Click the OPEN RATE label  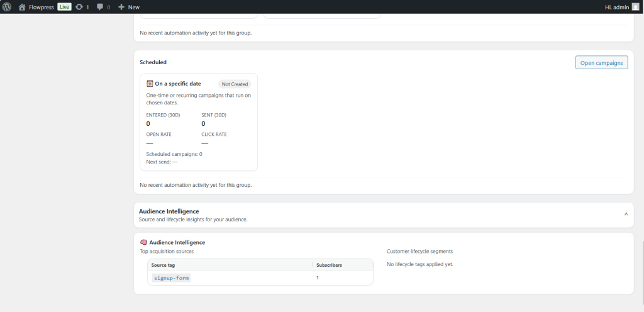(158, 134)
